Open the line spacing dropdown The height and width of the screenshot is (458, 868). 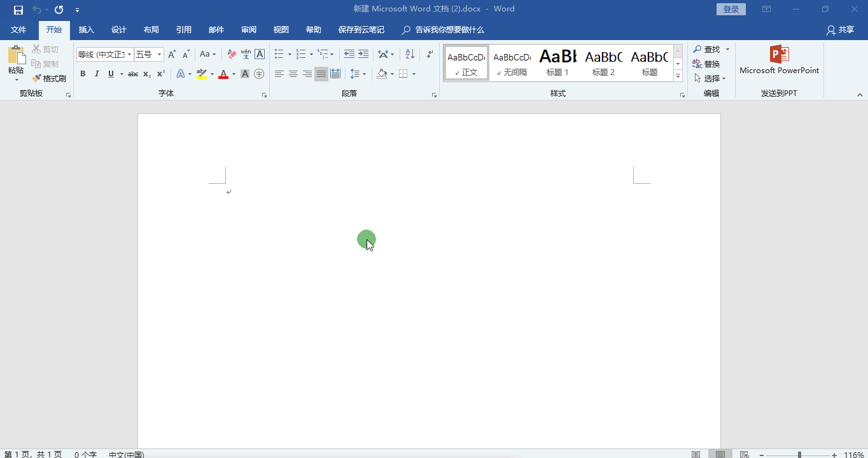tap(358, 74)
